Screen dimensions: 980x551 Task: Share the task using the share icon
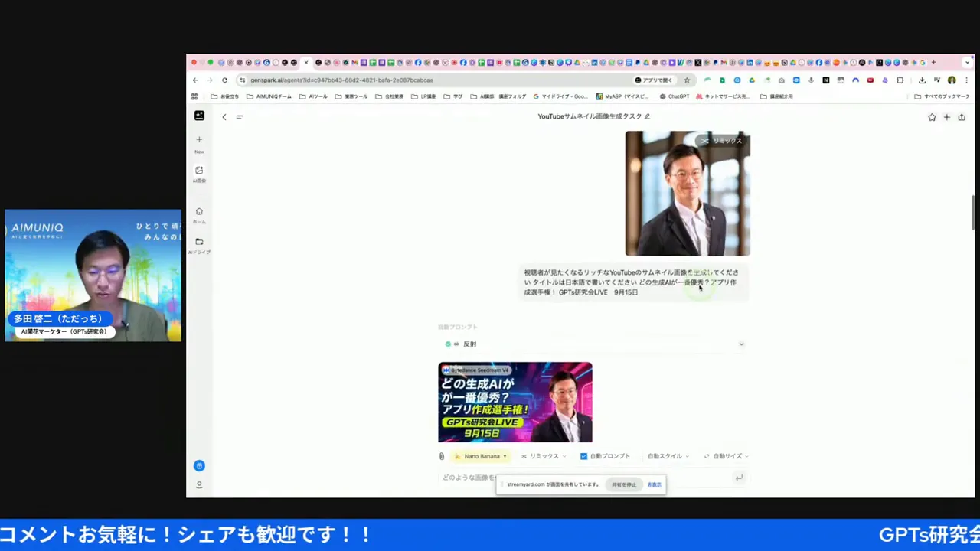(x=962, y=117)
